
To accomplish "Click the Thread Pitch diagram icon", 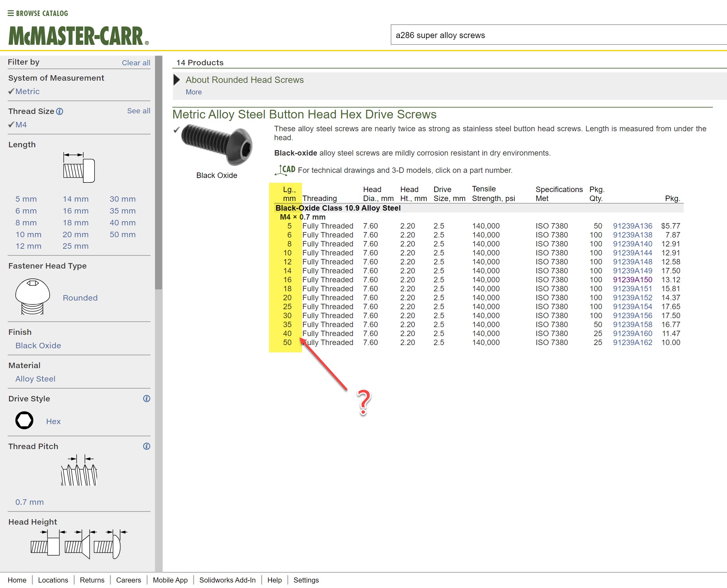I will (x=79, y=471).
